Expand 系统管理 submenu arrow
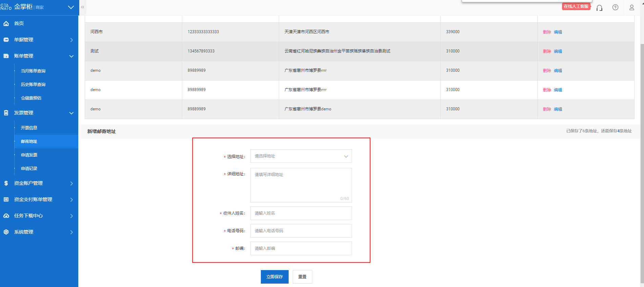644x287 pixels. coord(71,232)
